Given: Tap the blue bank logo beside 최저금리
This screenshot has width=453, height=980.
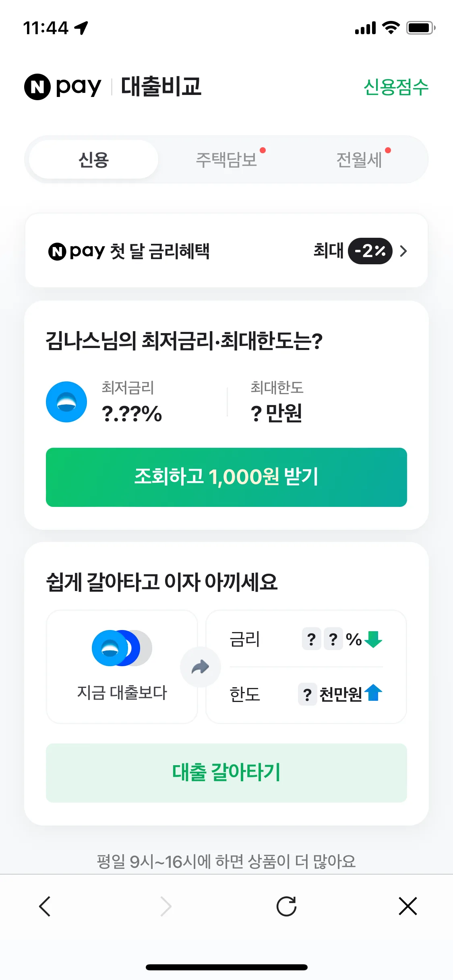Looking at the screenshot, I should coord(66,402).
